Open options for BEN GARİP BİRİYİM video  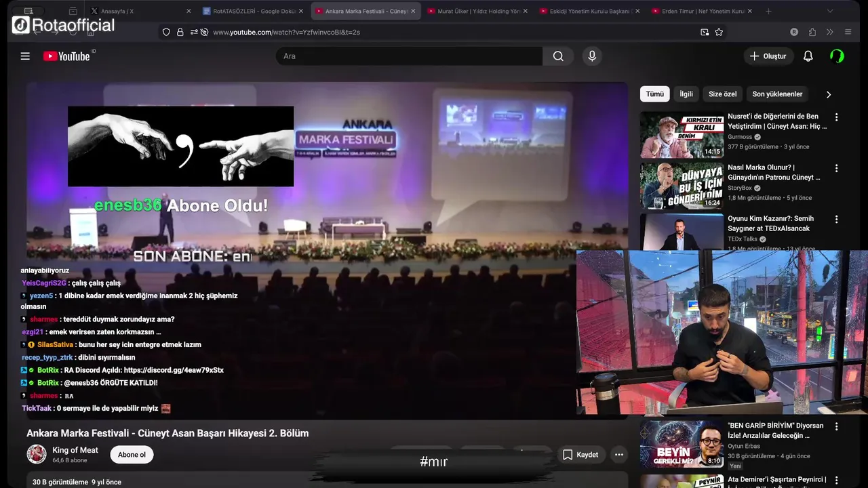coord(836,426)
